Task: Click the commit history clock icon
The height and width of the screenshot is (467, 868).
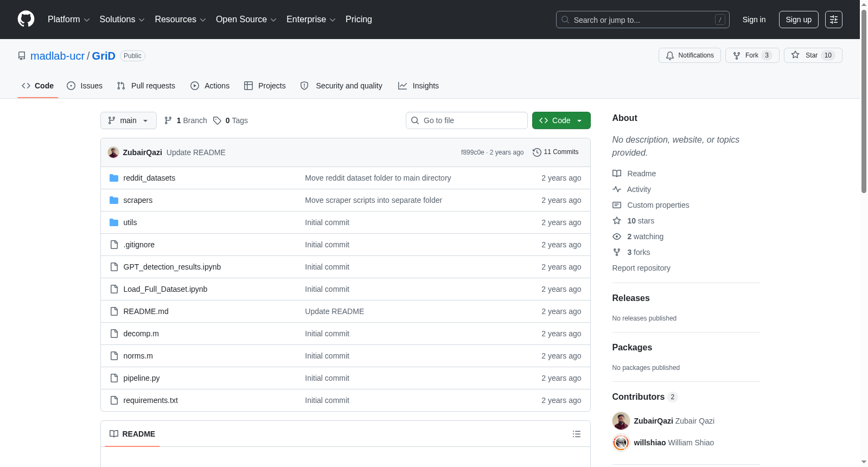Action: 537,152
